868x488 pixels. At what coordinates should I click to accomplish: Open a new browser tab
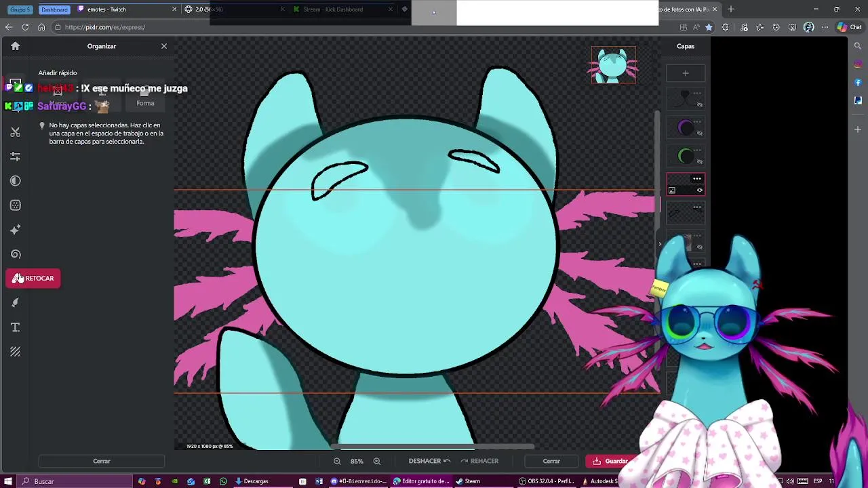[730, 9]
